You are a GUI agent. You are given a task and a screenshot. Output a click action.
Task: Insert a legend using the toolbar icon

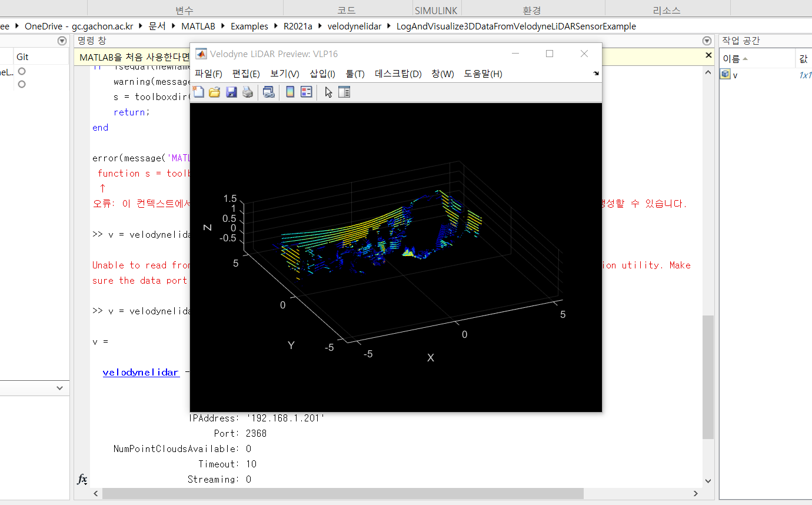(306, 92)
